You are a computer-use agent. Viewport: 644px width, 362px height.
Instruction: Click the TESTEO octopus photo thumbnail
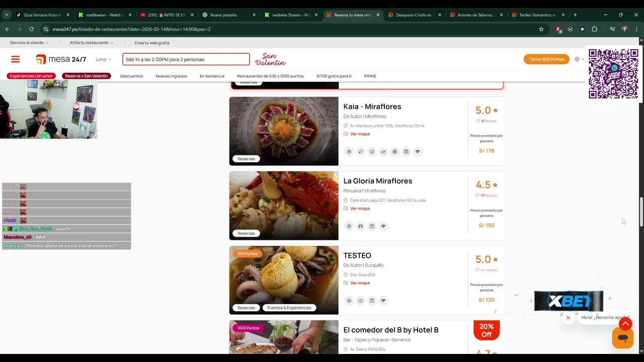[284, 280]
